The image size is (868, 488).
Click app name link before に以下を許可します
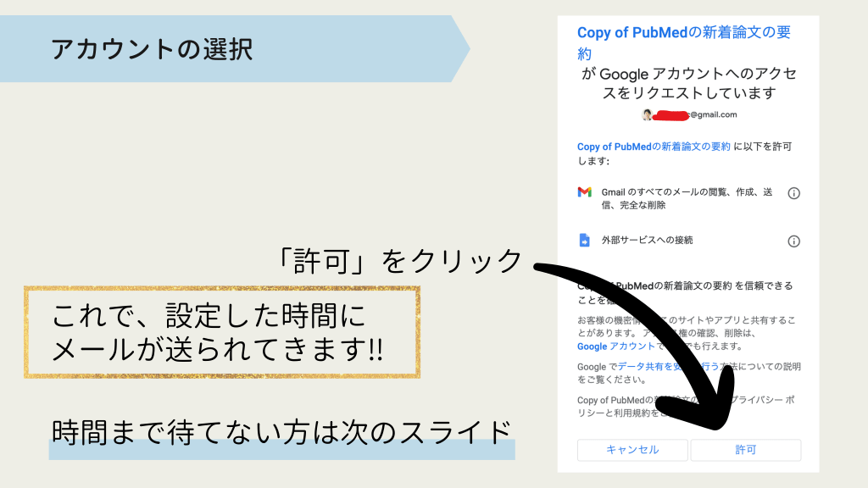(x=653, y=147)
